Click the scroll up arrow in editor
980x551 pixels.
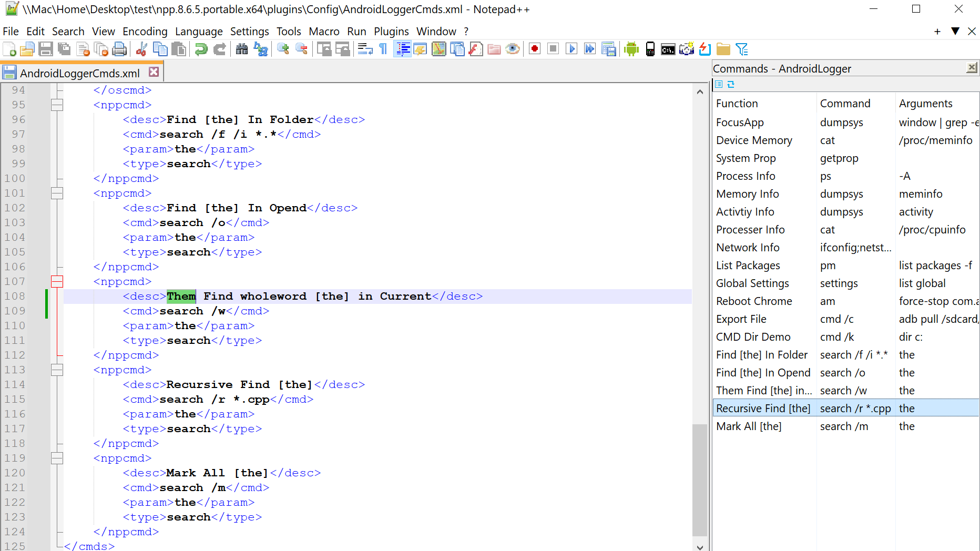(x=700, y=91)
